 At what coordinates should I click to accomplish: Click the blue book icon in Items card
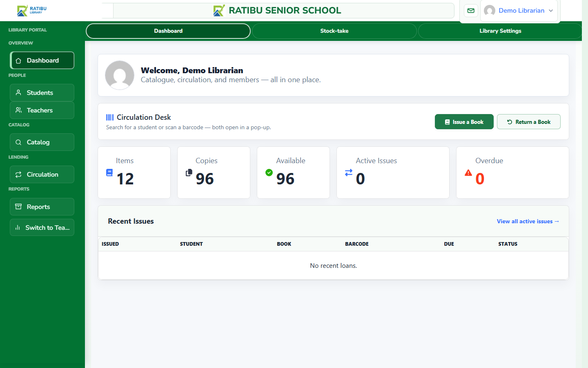pyautogui.click(x=109, y=173)
